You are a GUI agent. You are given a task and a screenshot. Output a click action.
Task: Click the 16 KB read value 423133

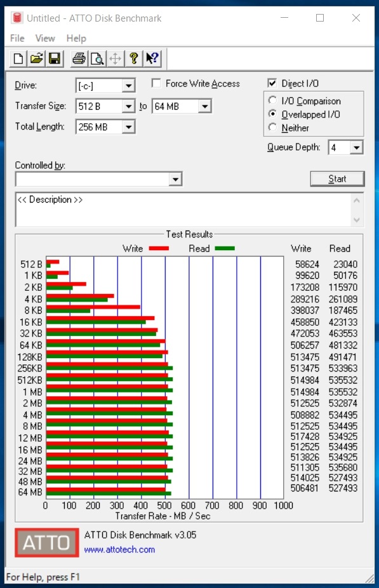(343, 323)
